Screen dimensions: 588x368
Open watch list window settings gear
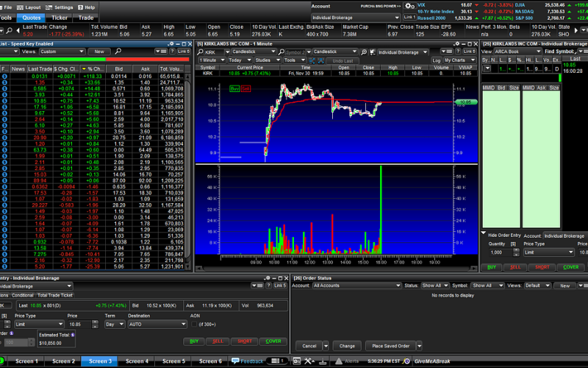click(x=171, y=44)
